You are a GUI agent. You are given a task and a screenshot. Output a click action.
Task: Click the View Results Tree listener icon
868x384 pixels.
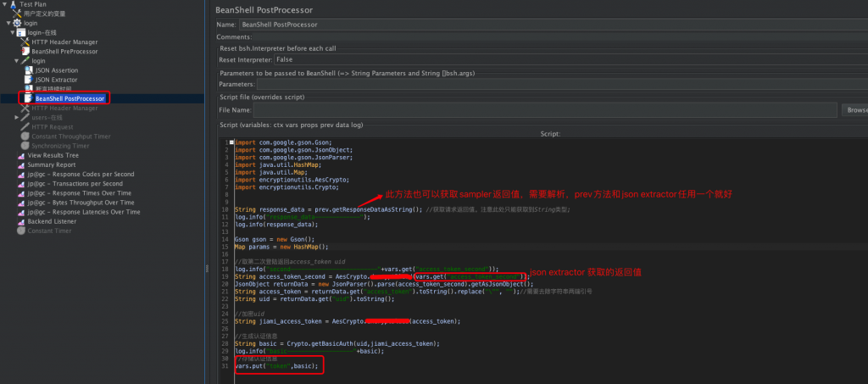pos(21,155)
